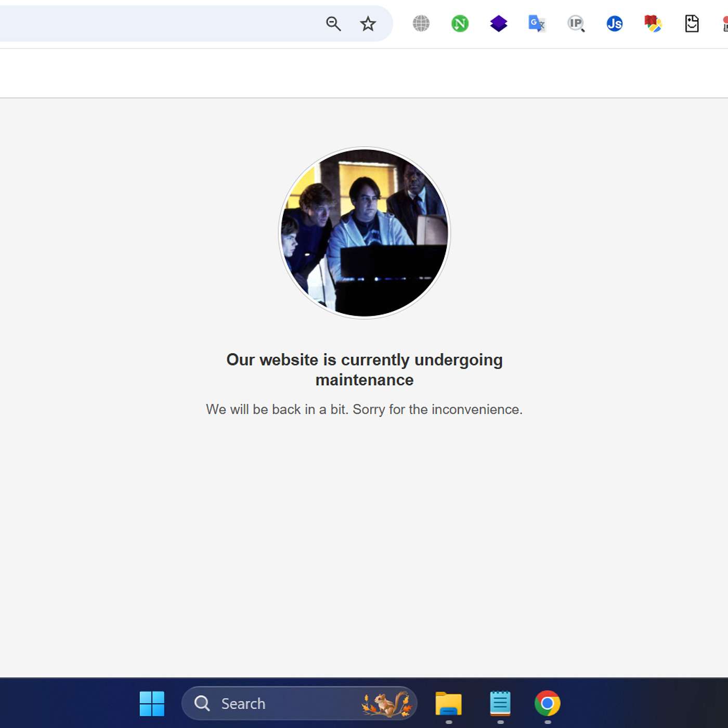The width and height of the screenshot is (728, 728).
Task: Open the green N extension icon
Action: (460, 23)
